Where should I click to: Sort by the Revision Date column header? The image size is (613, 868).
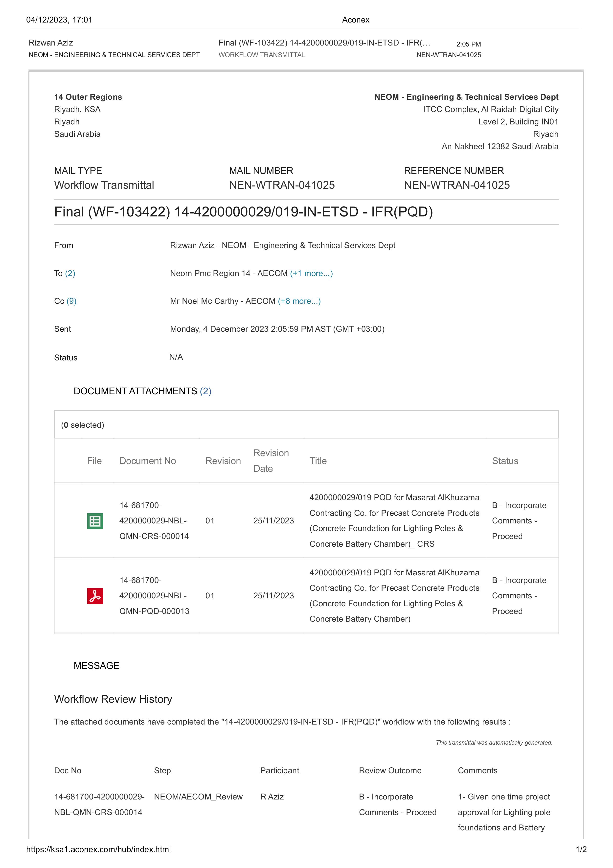[271, 461]
